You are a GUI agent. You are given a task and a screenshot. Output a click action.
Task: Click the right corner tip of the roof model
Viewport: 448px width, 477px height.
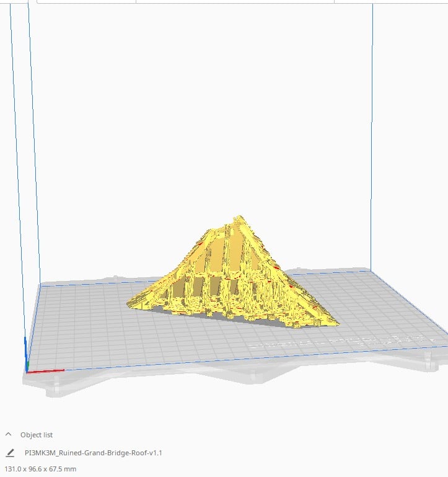[x=336, y=323]
